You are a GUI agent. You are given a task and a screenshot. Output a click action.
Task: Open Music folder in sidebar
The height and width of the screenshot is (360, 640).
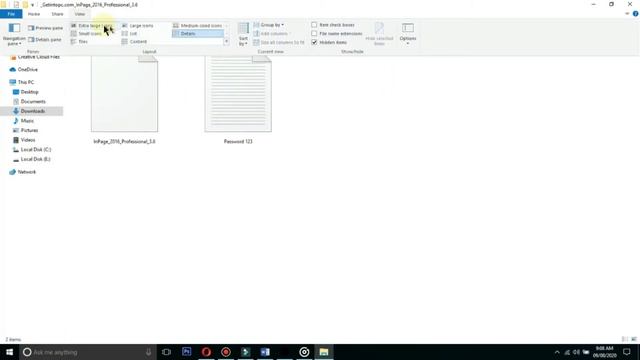pyautogui.click(x=24, y=121)
